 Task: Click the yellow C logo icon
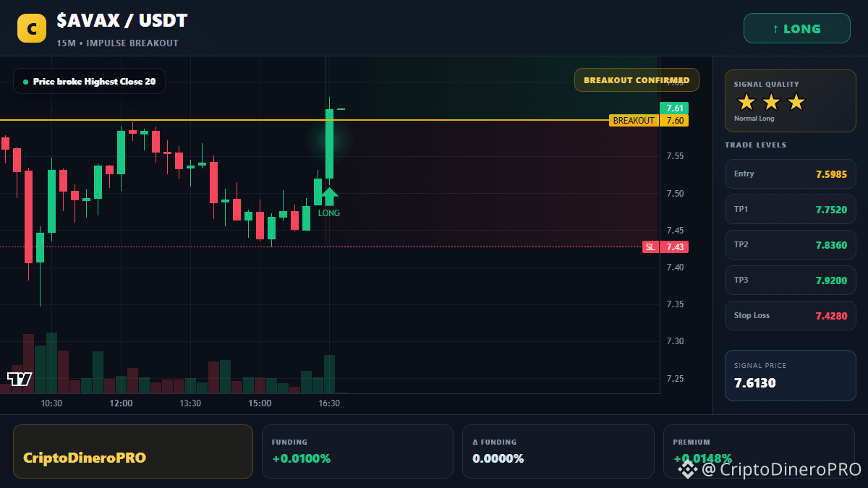coord(31,29)
